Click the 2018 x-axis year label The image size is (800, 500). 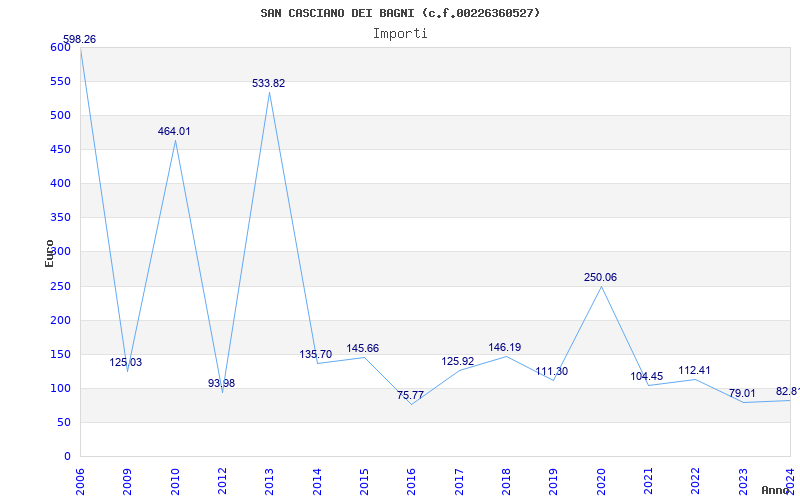506,482
